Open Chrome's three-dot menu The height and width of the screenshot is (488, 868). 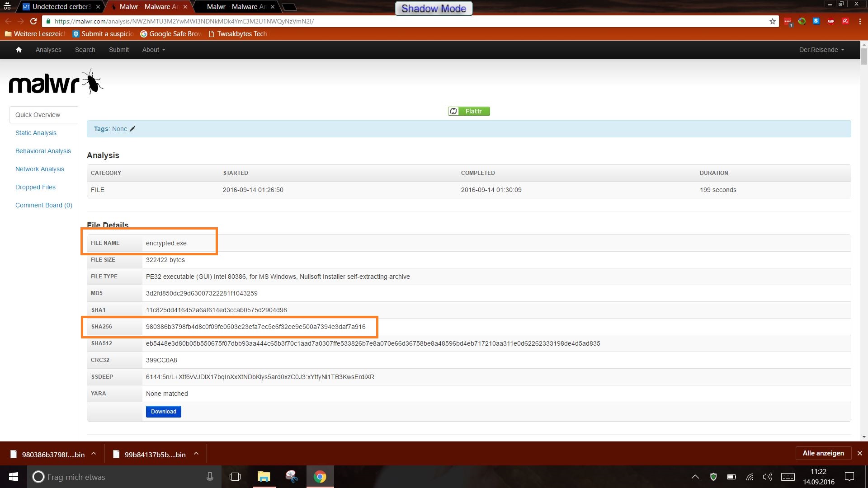(859, 21)
